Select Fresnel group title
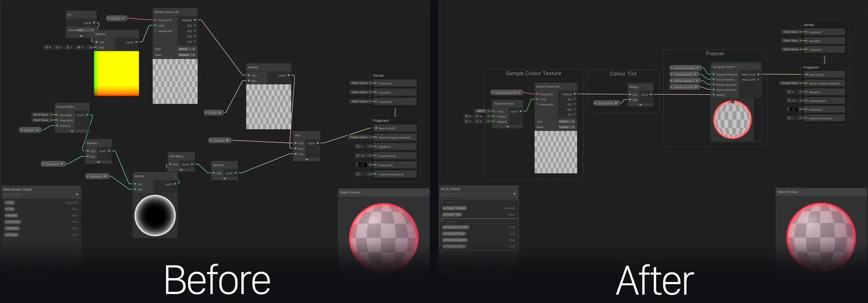 715,53
